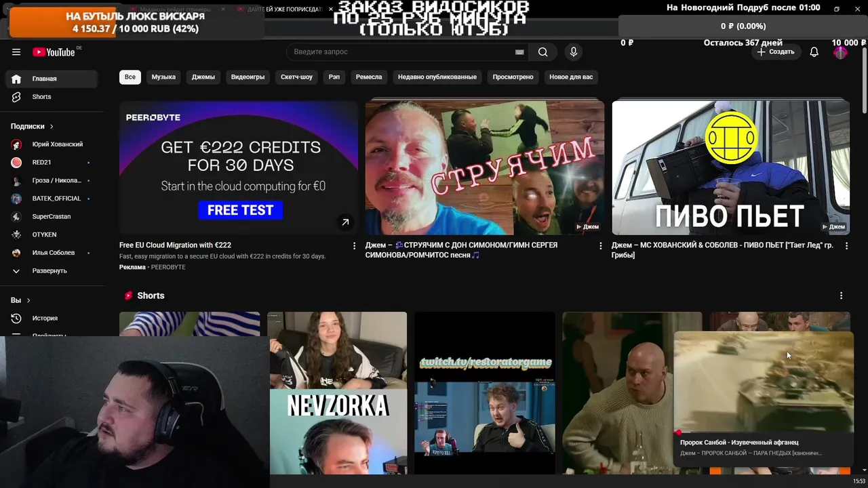Select the Ремесла filter chip
Screen dimensions: 868x488
pos(369,77)
